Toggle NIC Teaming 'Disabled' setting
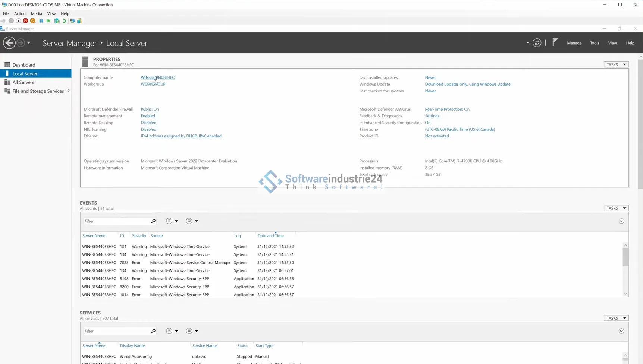 click(x=148, y=129)
